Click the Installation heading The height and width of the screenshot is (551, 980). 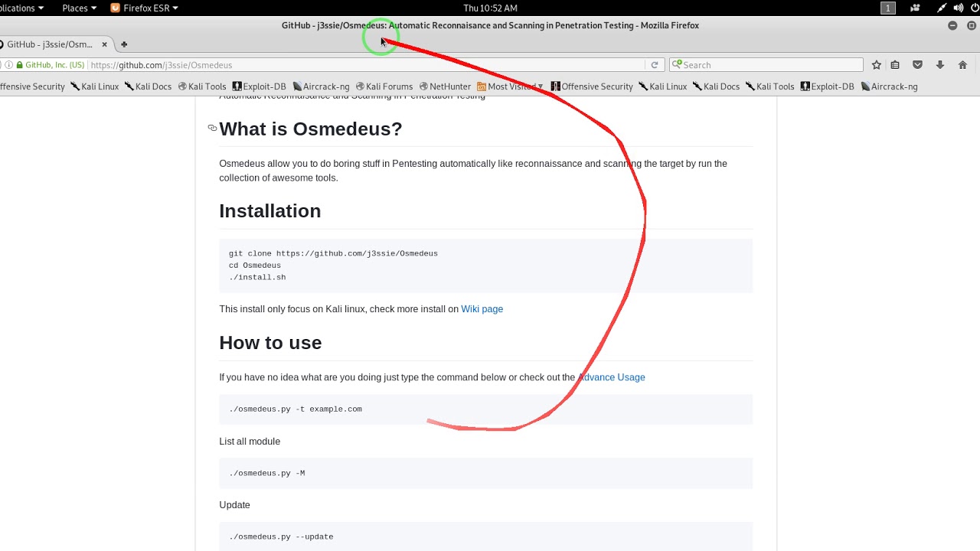pos(269,211)
